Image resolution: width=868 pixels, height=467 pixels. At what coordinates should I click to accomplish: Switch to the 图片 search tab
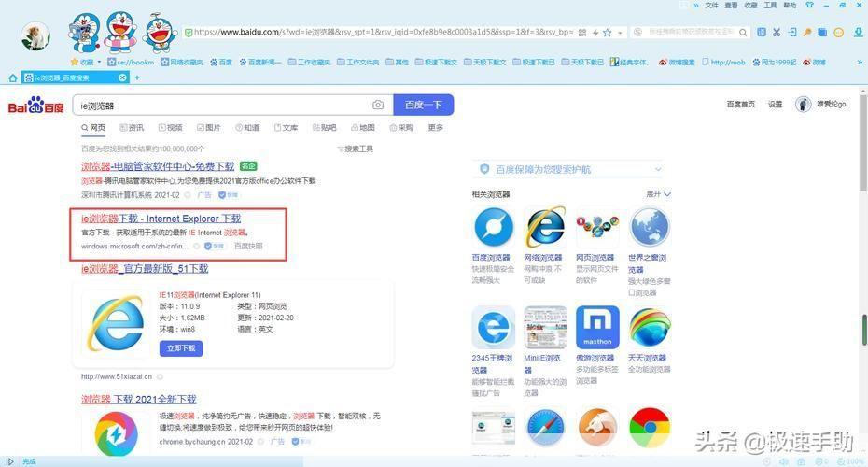209,127
